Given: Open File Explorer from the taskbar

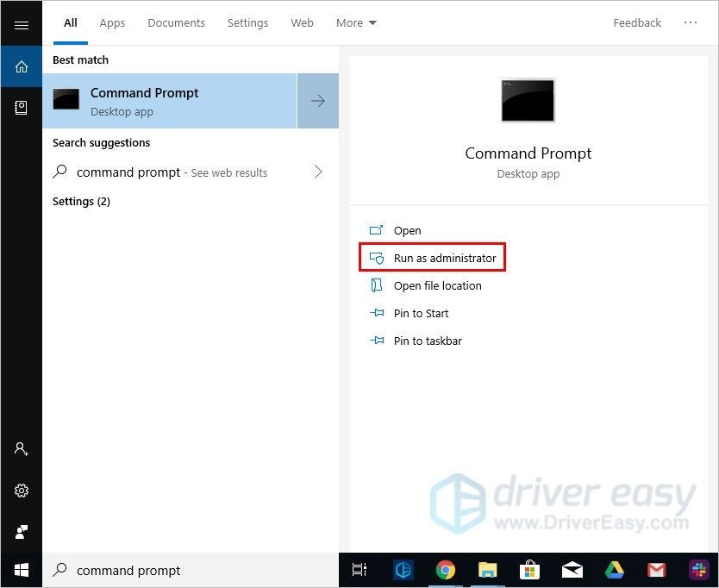Looking at the screenshot, I should point(487,570).
